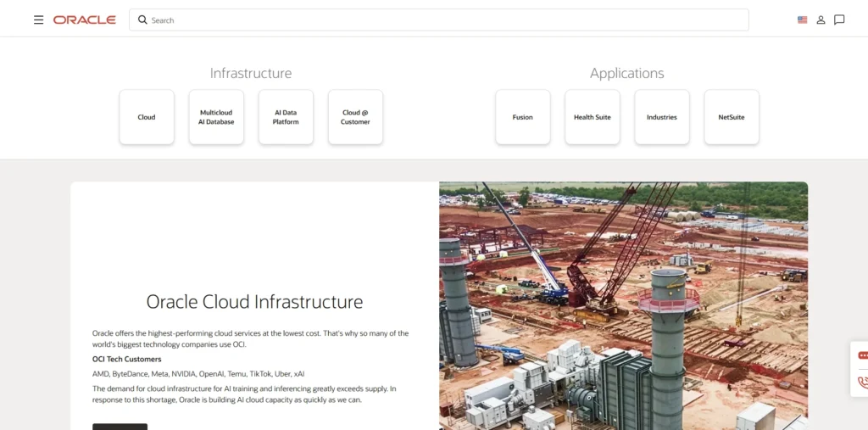This screenshot has width=868, height=430.
Task: Focus the Search input field
Action: 439,20
